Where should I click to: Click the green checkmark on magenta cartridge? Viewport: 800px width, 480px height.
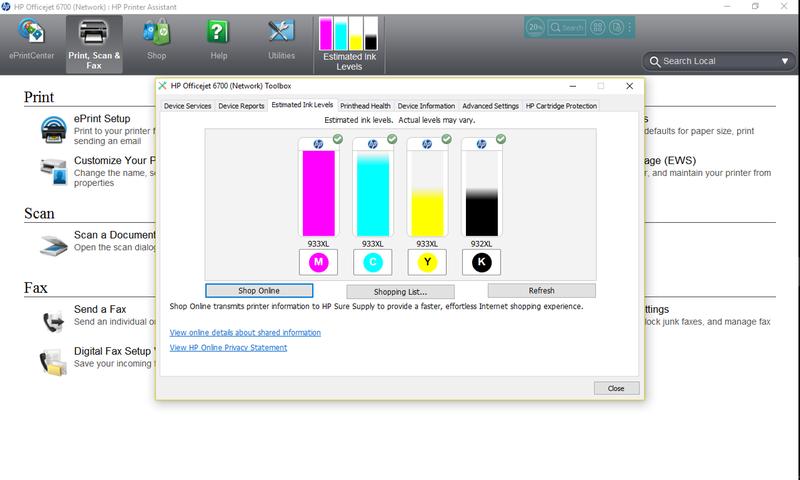click(x=338, y=139)
